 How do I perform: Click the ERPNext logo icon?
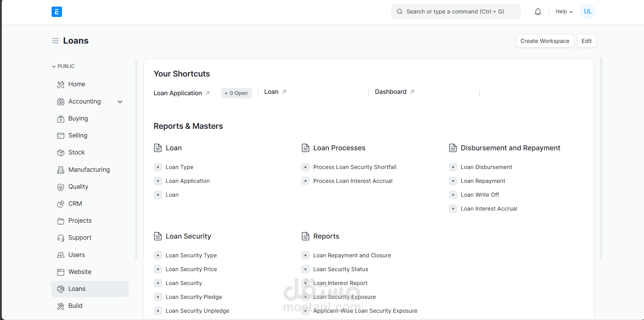pos(57,12)
